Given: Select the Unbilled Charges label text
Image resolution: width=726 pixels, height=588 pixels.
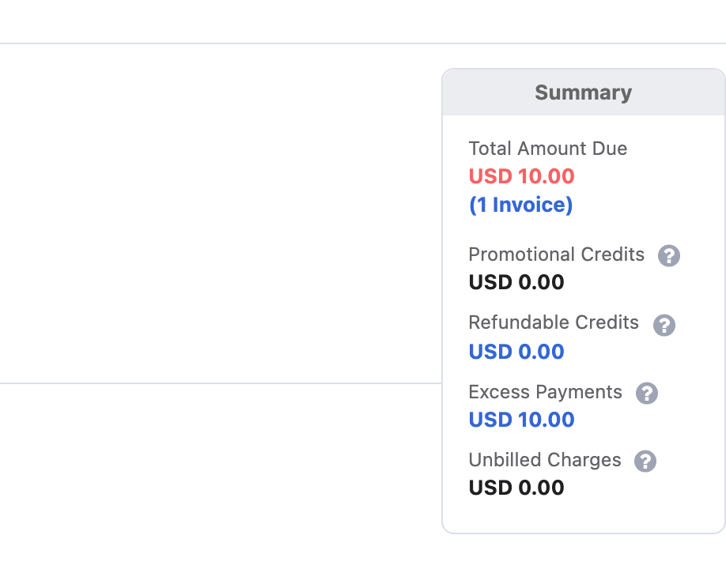Looking at the screenshot, I should pyautogui.click(x=545, y=460).
